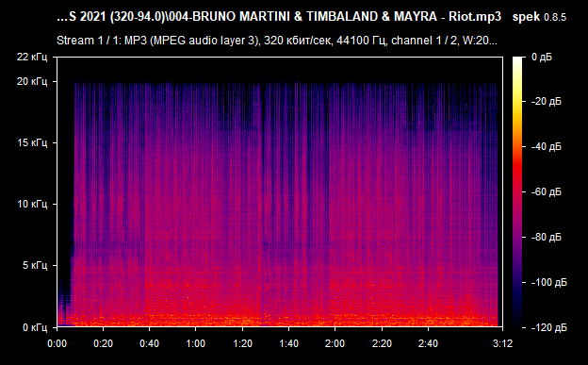Click the 0:40 time axis label
Screen dimensions: 588x365
coord(149,343)
